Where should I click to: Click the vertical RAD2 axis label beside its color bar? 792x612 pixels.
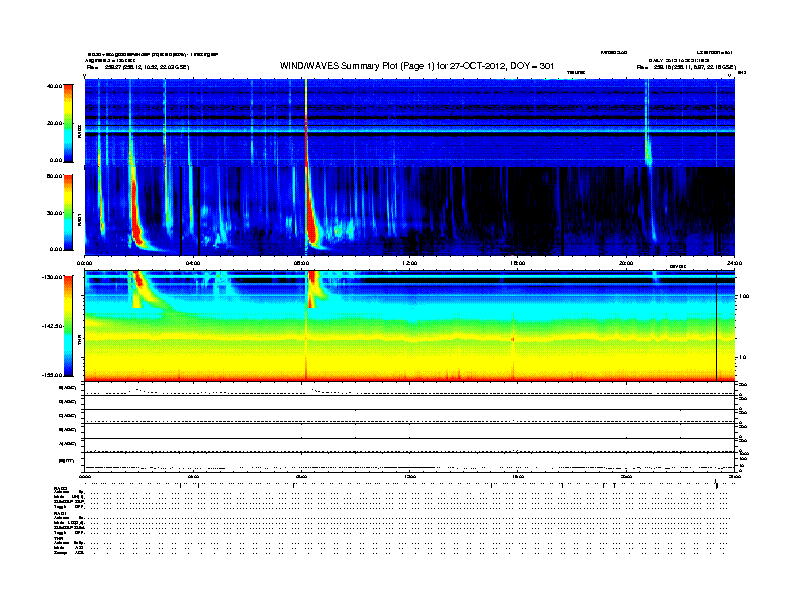tap(79, 132)
